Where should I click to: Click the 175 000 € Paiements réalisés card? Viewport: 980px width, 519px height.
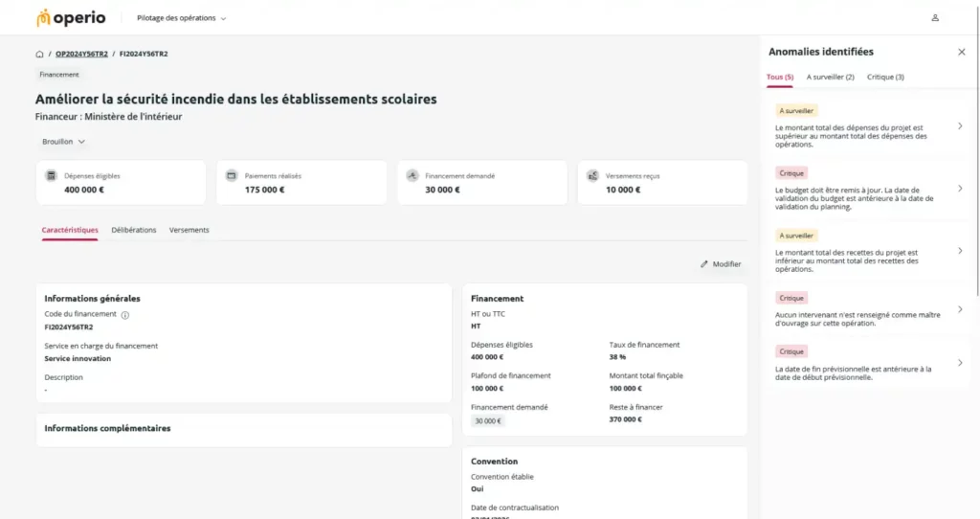[301, 183]
